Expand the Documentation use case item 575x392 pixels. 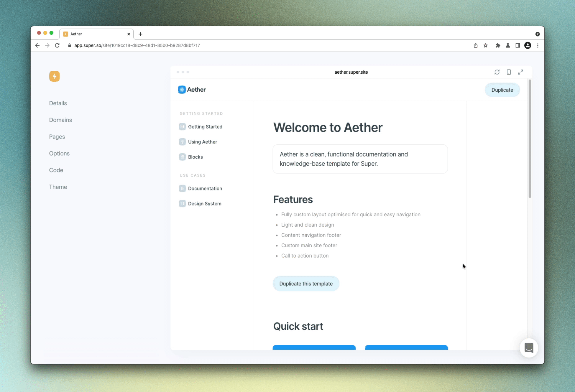tap(204, 188)
